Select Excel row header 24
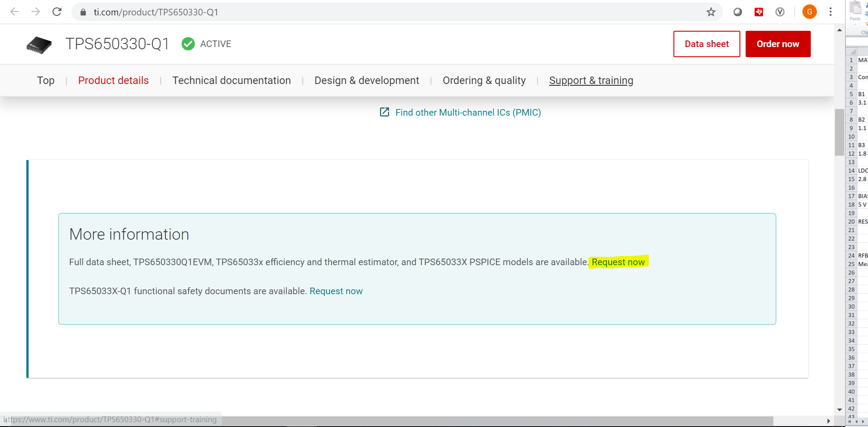Screen dimensions: 868x427 pyautogui.click(x=851, y=255)
